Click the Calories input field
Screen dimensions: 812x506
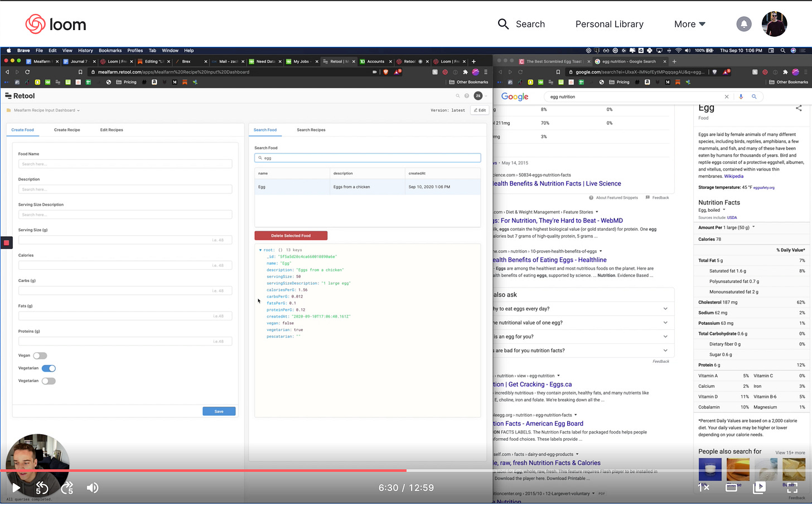(125, 265)
